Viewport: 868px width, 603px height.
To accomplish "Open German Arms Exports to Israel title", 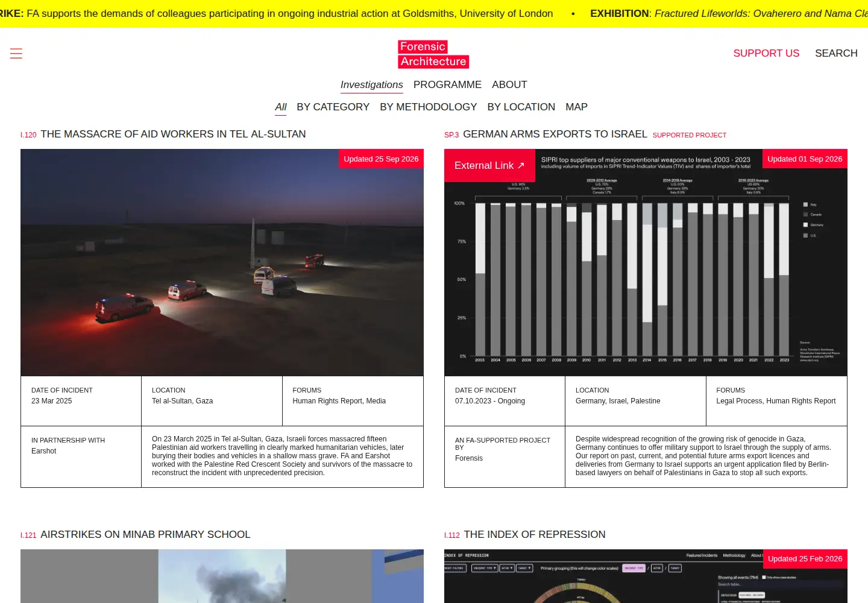I will [555, 134].
